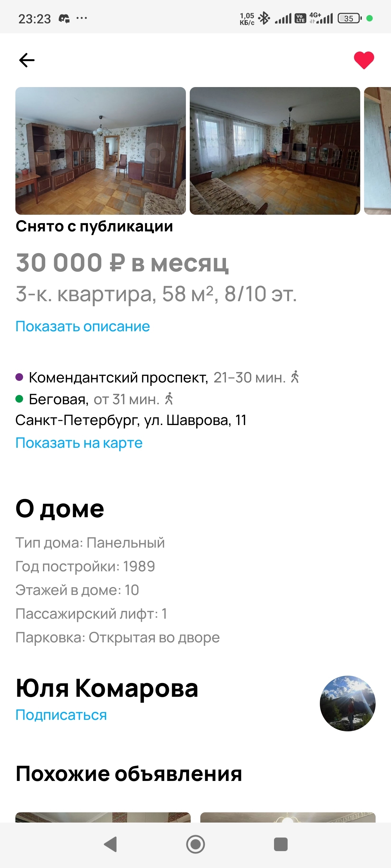This screenshot has width=391, height=868.
Task: Click 'Подписаться' to follow seller
Action: tap(61, 715)
